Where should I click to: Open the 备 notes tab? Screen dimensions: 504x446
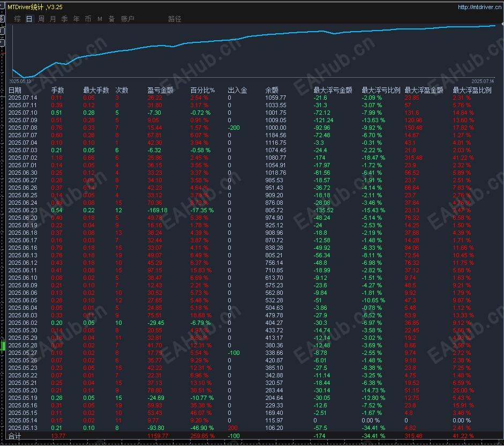[x=111, y=19]
